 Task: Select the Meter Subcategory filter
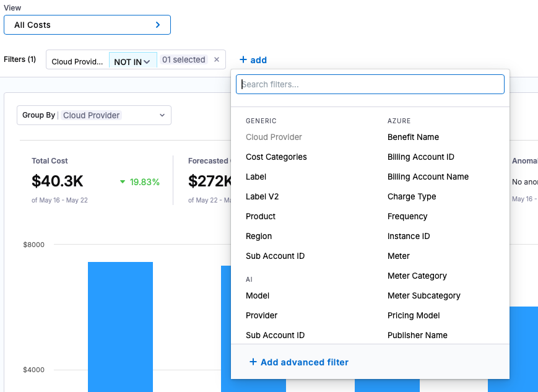[423, 295]
